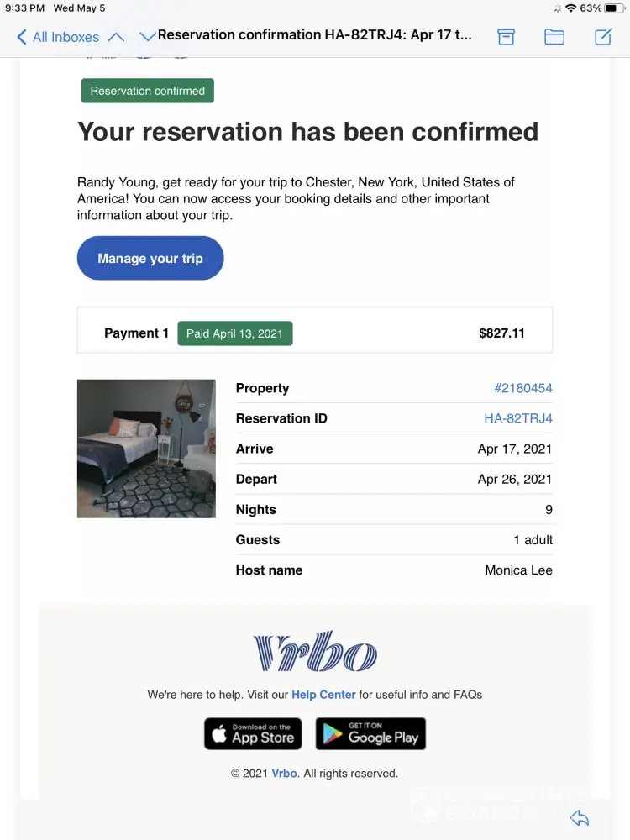Viewport: 630px width, 840px height.
Task: Tap the battery indicator in status bar
Action: click(x=614, y=8)
